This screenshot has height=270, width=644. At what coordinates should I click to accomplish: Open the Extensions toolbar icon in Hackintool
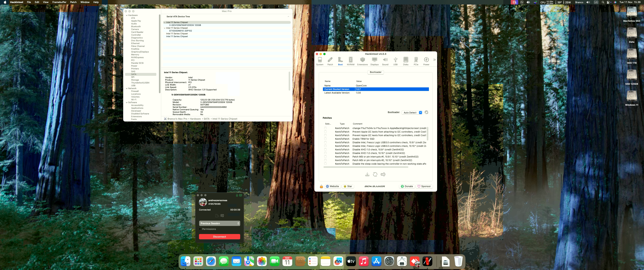(362, 61)
